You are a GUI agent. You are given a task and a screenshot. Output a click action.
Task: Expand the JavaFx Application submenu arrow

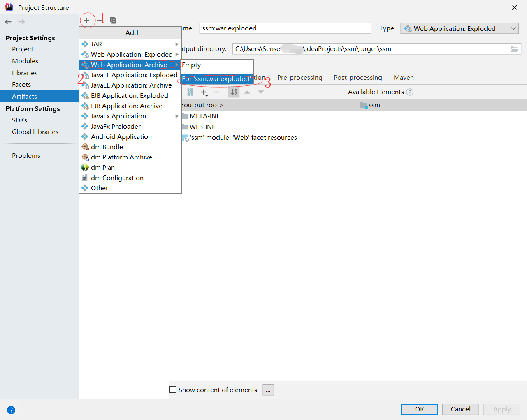177,116
